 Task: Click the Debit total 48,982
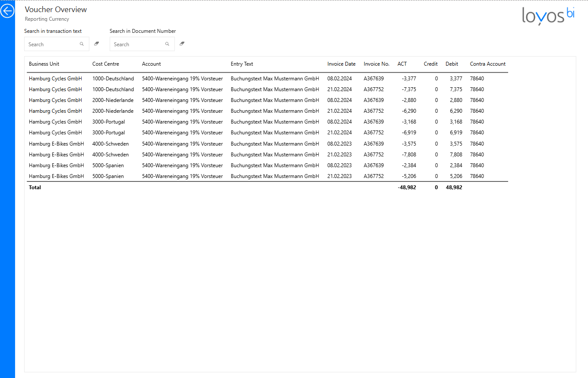tap(454, 187)
